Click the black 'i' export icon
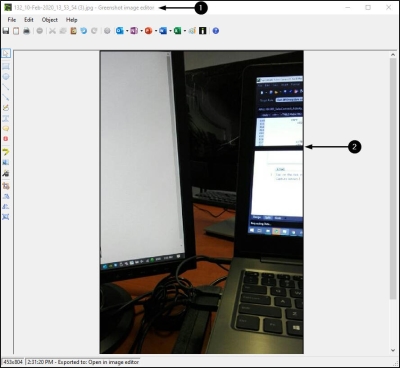 click(203, 31)
